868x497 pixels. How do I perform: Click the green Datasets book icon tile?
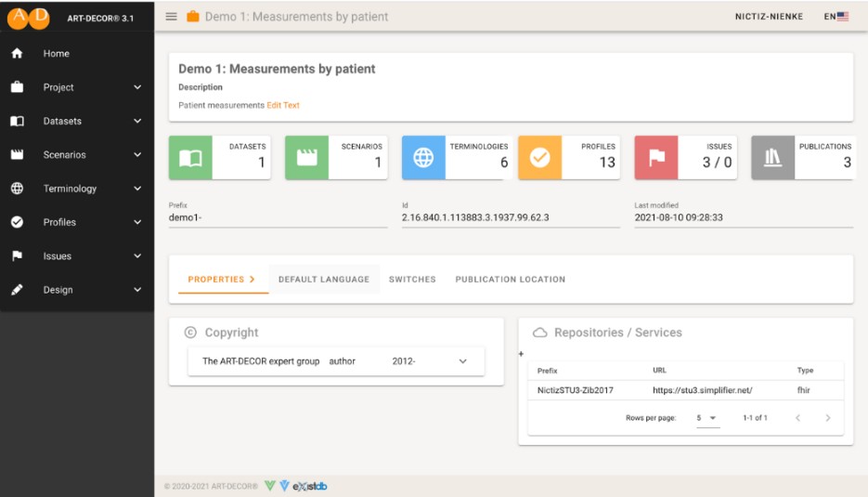pos(190,158)
